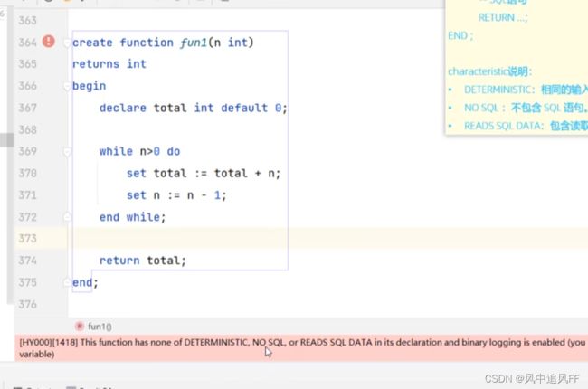
Task: Click 'set n := n - 1;' line
Action: (x=176, y=195)
